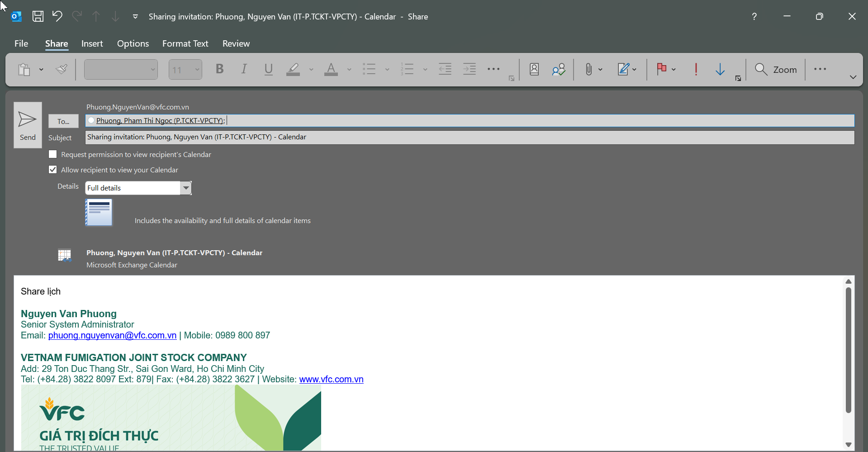Click the message body vertical scrollbar
The width and height of the screenshot is (868, 452).
pyautogui.click(x=848, y=349)
